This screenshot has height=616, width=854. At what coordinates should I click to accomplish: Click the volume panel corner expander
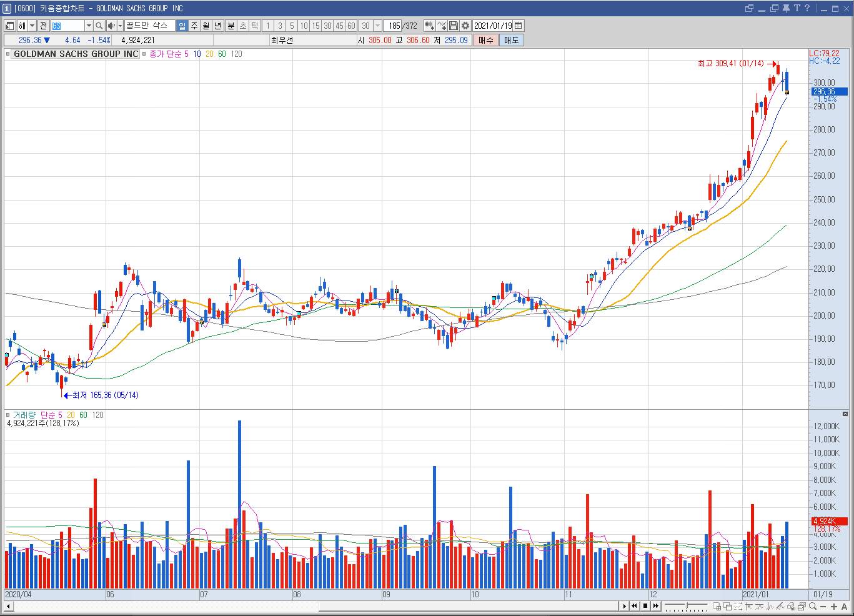845,414
